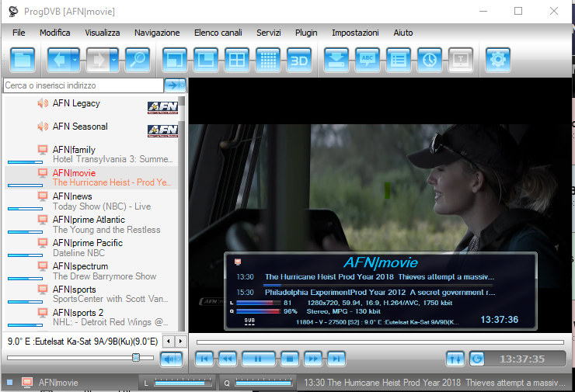
Task: Open dropdown beside the forward arrow button
Action: [x=114, y=60]
